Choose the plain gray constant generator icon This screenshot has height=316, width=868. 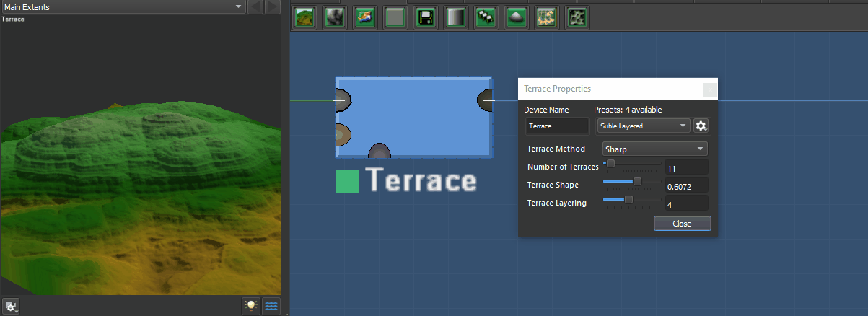[x=395, y=17]
